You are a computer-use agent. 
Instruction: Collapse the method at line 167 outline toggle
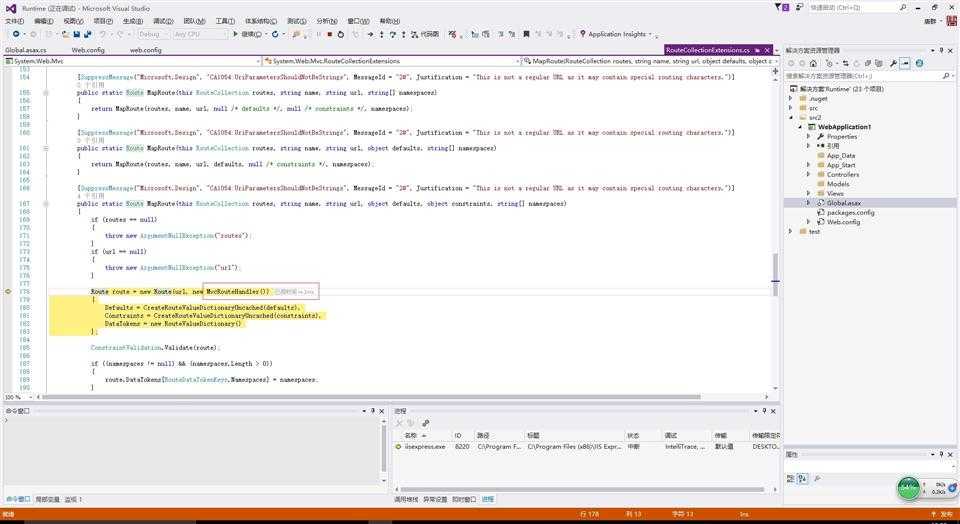pyautogui.click(x=46, y=203)
